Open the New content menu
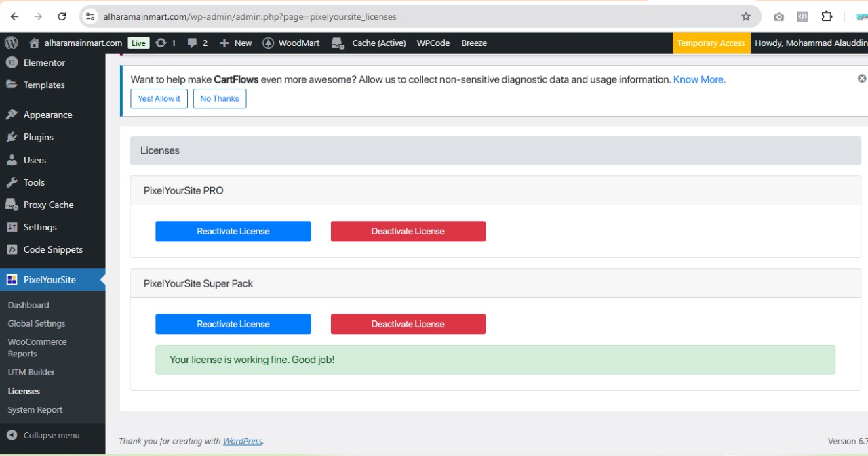Screen dimensions: 868x456 click(x=235, y=43)
